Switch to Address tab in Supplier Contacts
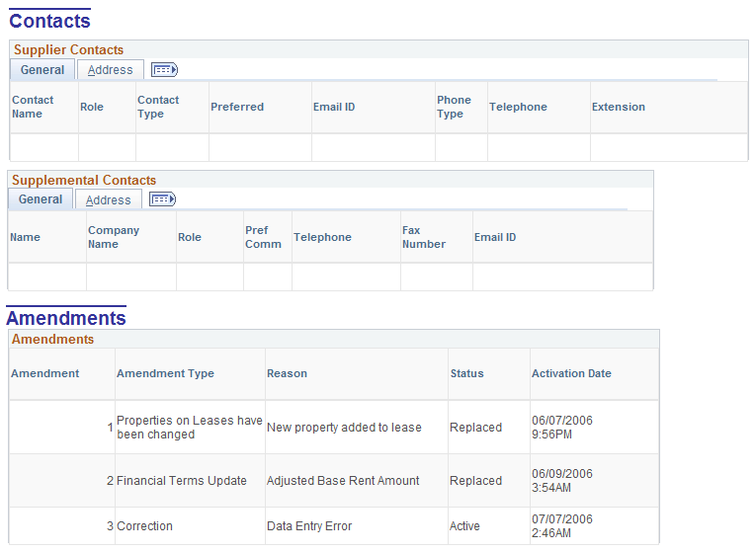This screenshot has height=553, width=756. pos(110,70)
